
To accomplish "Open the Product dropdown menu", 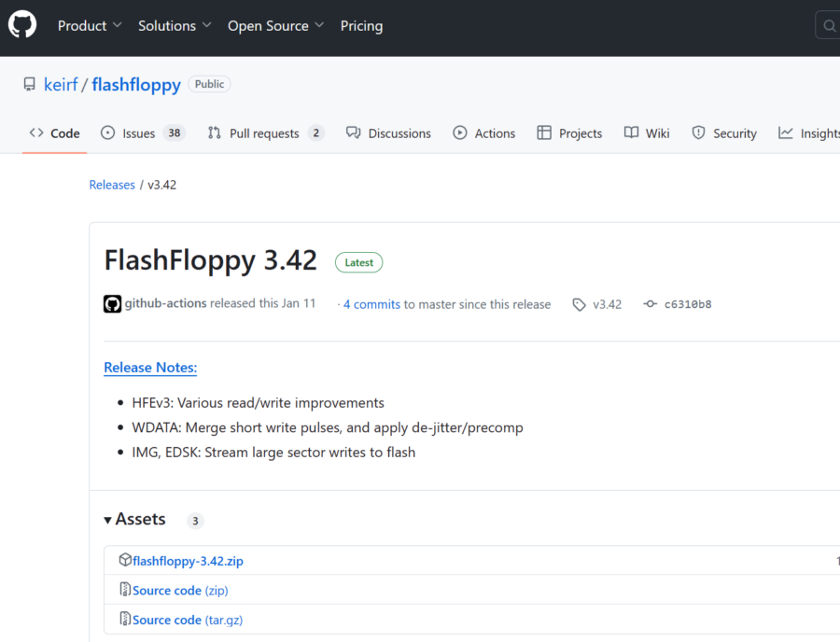I will (x=90, y=26).
